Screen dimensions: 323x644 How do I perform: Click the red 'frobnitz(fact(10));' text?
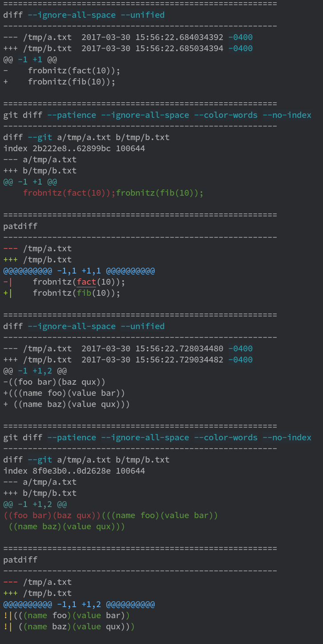(69, 193)
